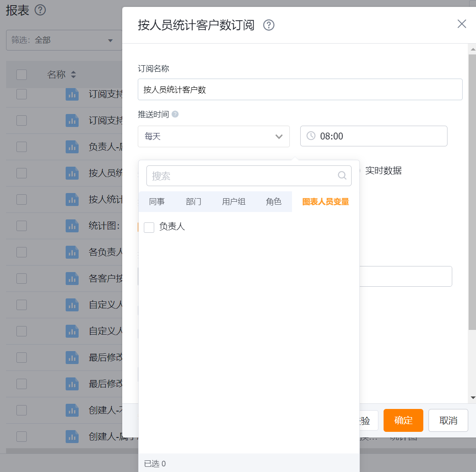The height and width of the screenshot is (472, 476).
Task: Toggle the select-all checkbox in the table header
Action: pos(21,74)
